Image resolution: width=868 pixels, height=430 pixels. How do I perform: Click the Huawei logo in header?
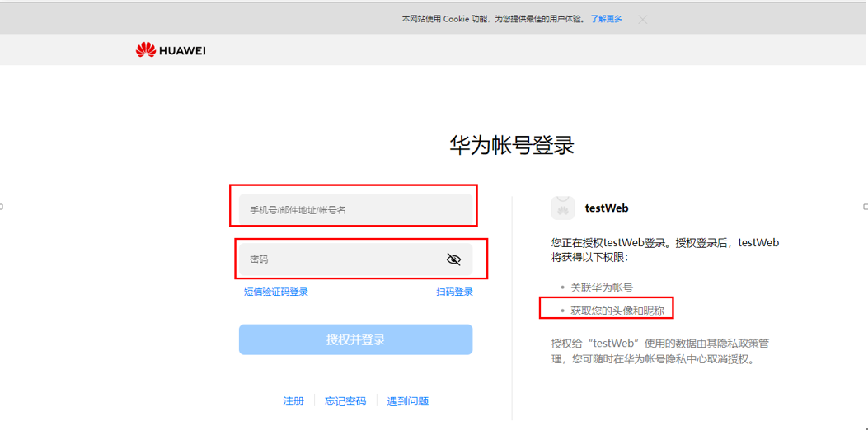point(171,50)
